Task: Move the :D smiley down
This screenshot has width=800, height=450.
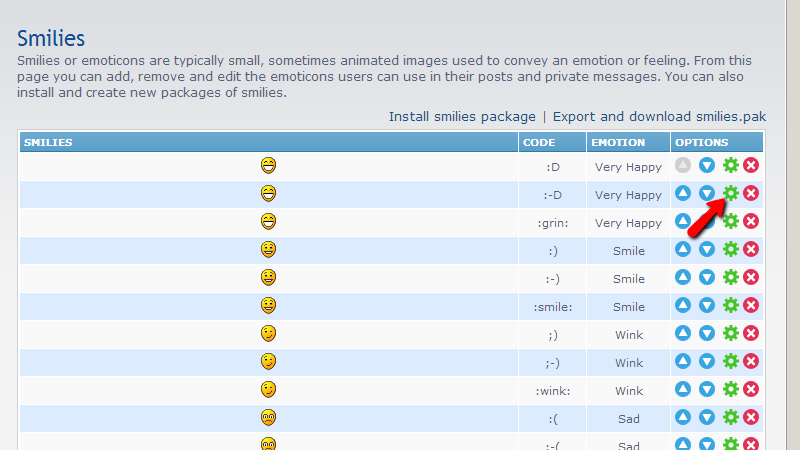Action: 707,165
